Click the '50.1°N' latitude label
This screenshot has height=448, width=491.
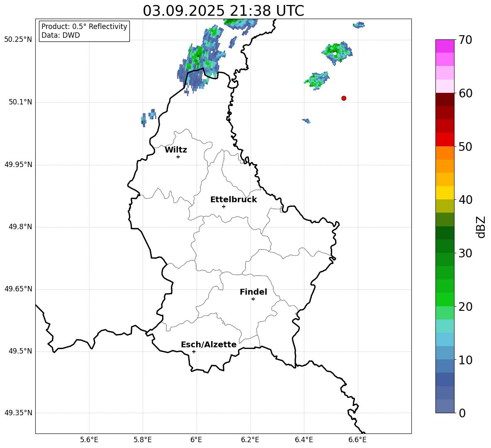[20, 102]
